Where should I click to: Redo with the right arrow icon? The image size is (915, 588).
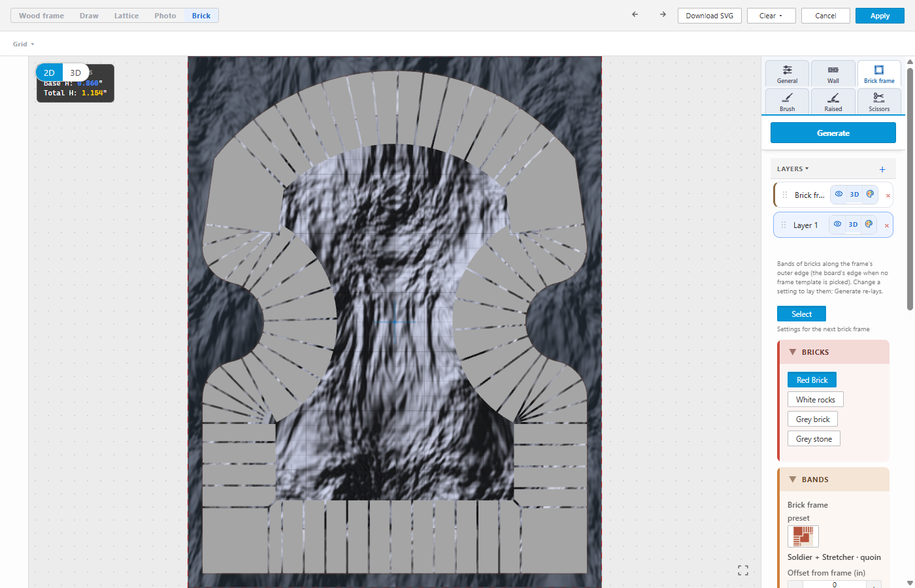tap(663, 14)
